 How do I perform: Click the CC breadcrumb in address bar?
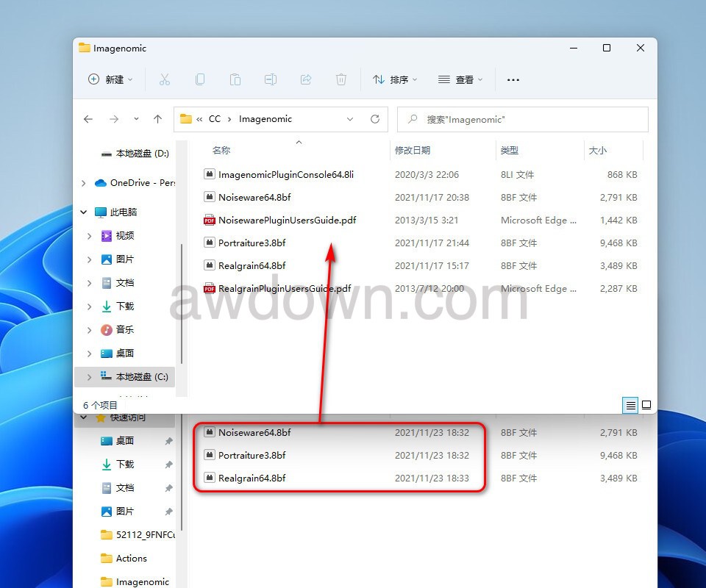pos(215,119)
